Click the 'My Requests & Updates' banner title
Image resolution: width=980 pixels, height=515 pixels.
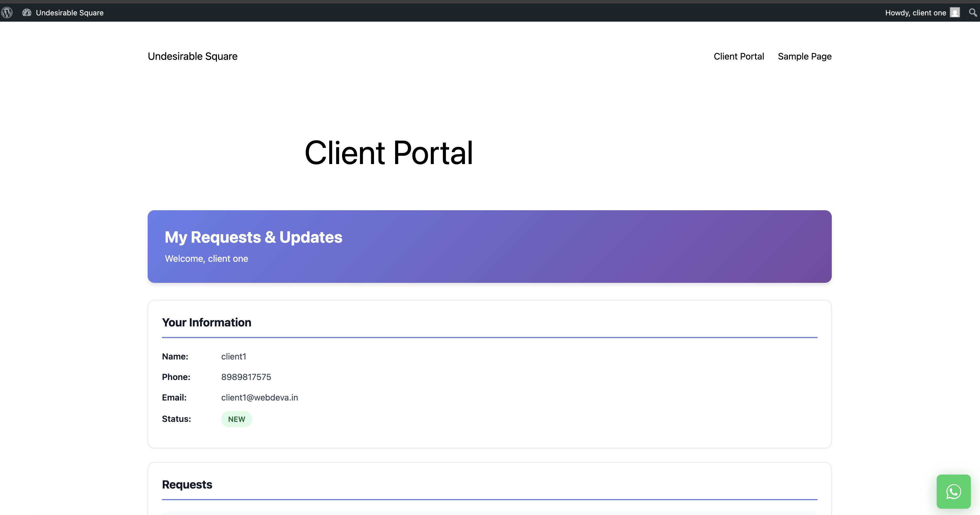click(x=253, y=237)
